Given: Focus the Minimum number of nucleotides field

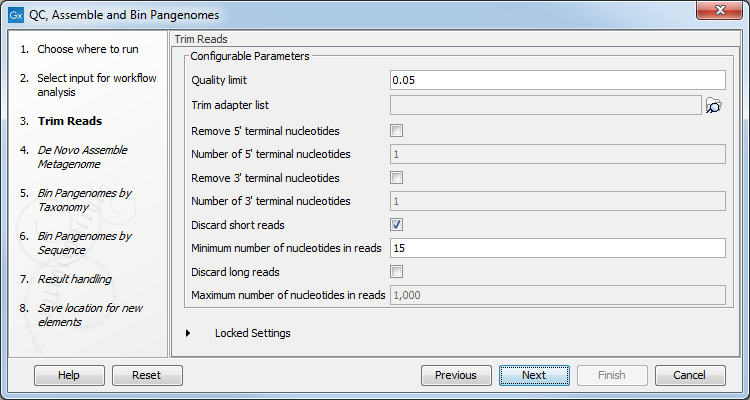Looking at the screenshot, I should (x=557, y=248).
